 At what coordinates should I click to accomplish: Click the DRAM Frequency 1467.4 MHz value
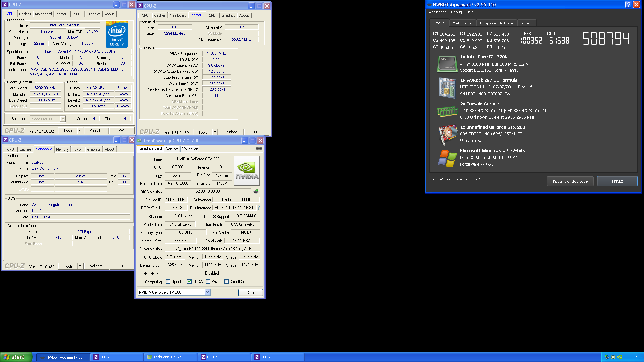click(x=216, y=53)
